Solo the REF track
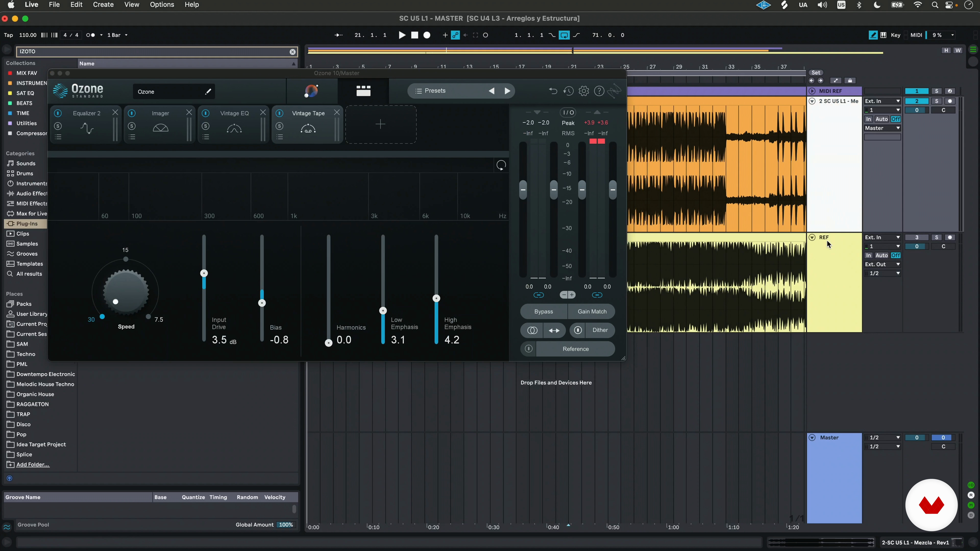The height and width of the screenshot is (551, 980). click(937, 237)
